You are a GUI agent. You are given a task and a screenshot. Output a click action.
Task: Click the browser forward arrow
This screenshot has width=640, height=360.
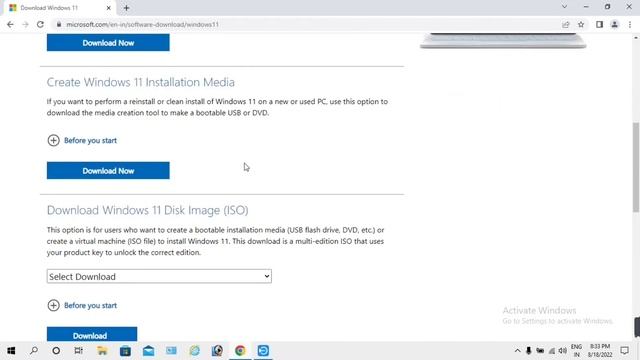(25, 24)
